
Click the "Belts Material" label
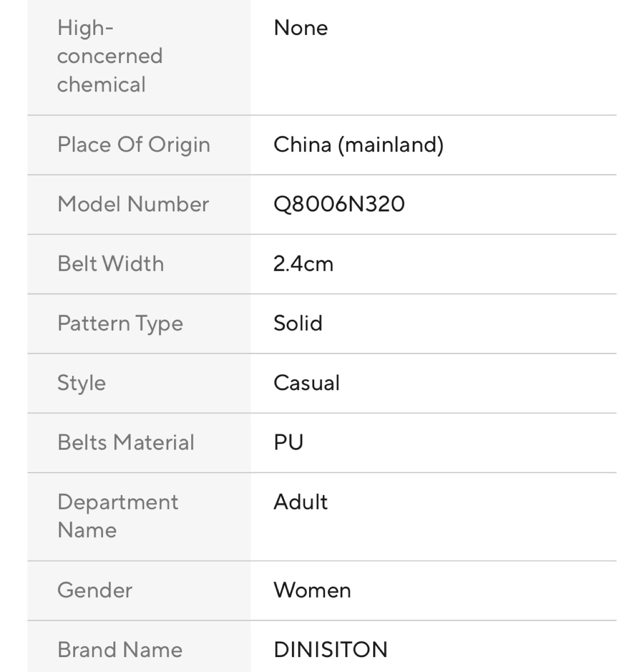[126, 442]
